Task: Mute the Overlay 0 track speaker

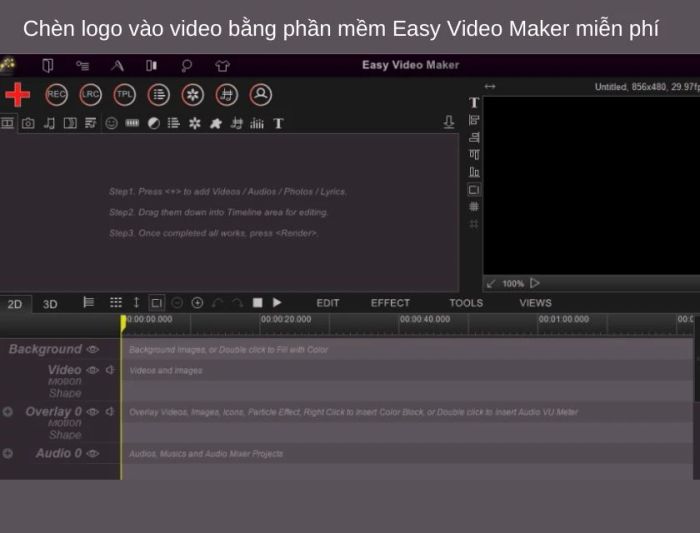Action: (x=110, y=412)
